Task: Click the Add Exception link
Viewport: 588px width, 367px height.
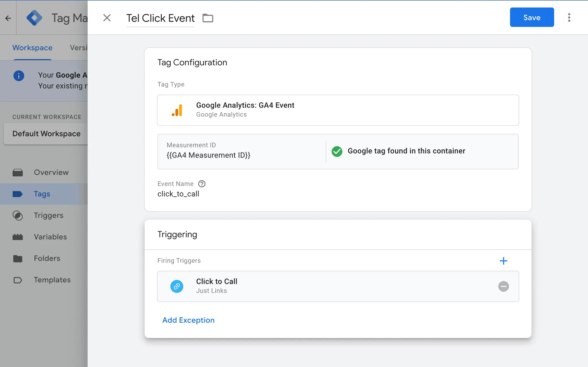Action: tap(188, 320)
